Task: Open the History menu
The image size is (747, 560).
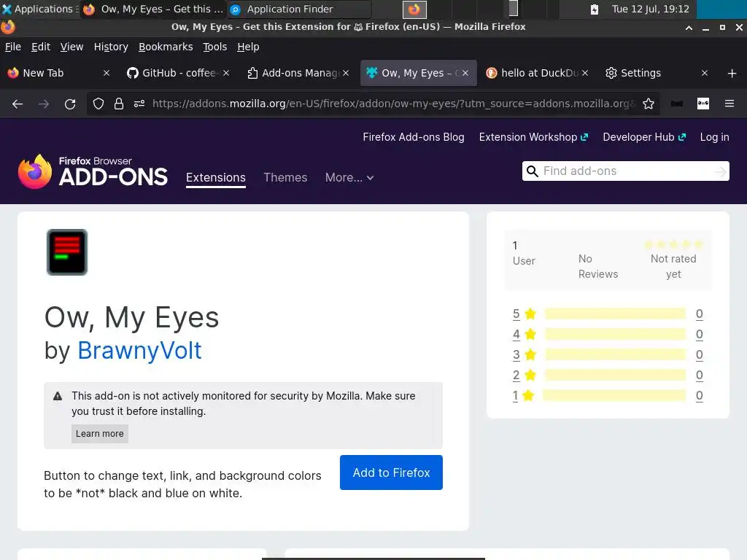Action: 111,47
